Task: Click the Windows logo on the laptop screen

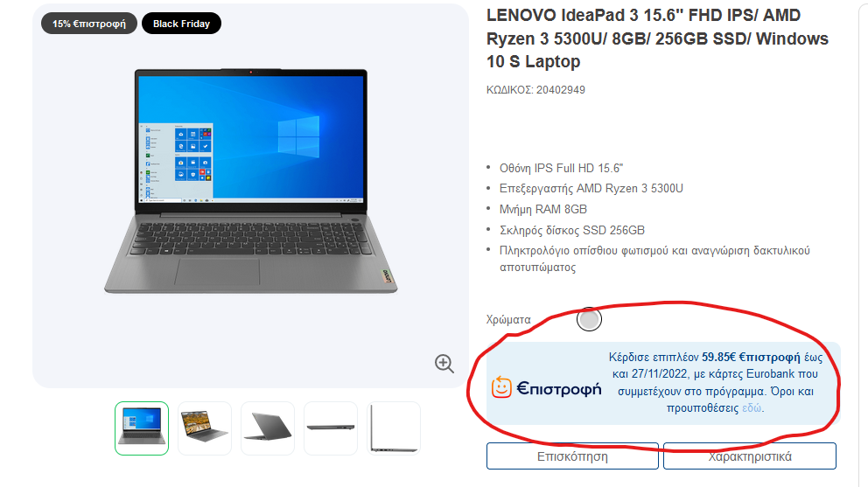Action: 298,136
